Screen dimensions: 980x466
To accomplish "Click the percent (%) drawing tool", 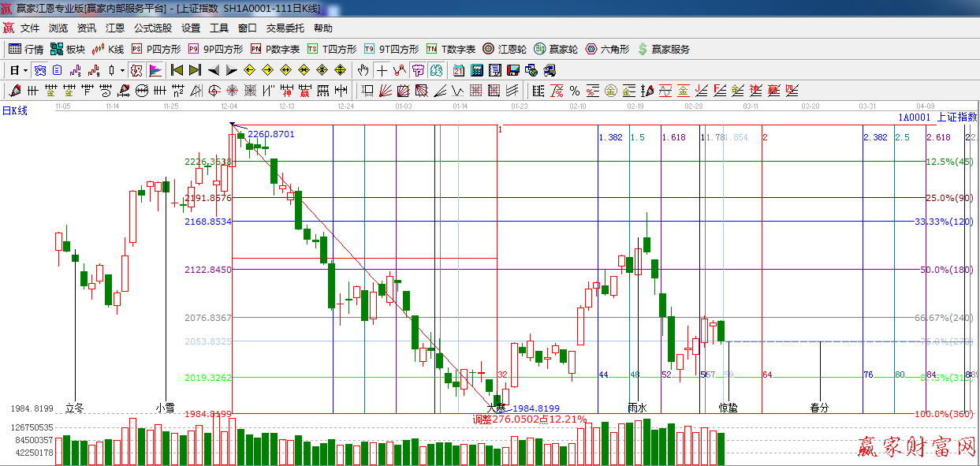I will click(574, 91).
